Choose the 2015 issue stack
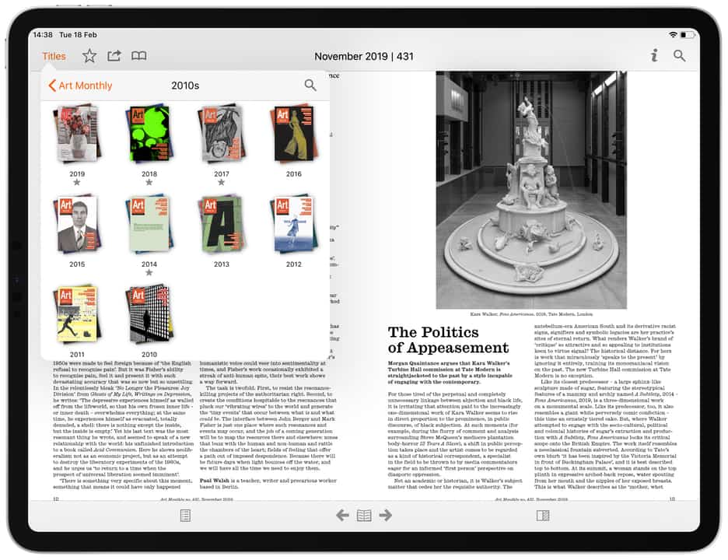Screen dimensions: 728x560 pyautogui.click(x=77, y=224)
